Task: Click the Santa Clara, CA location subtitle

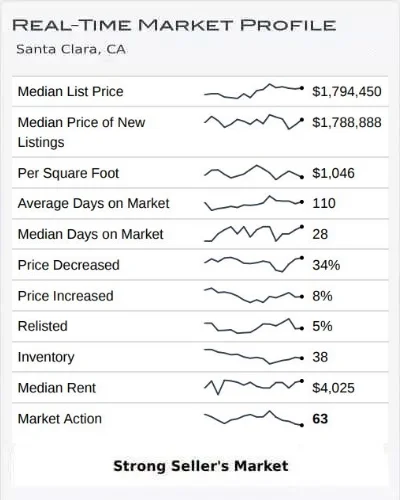Action: 71,49
